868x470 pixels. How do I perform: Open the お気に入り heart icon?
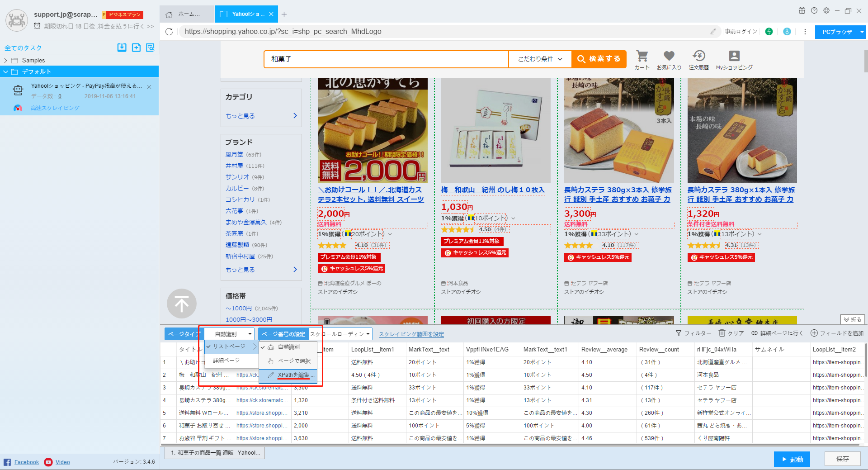click(x=669, y=60)
